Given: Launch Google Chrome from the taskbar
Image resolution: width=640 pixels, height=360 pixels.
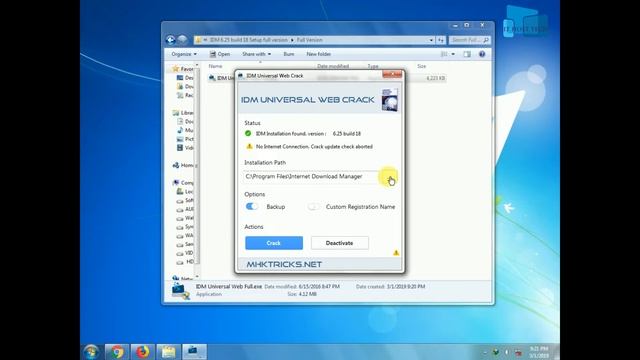Looking at the screenshot, I should click(x=117, y=351).
